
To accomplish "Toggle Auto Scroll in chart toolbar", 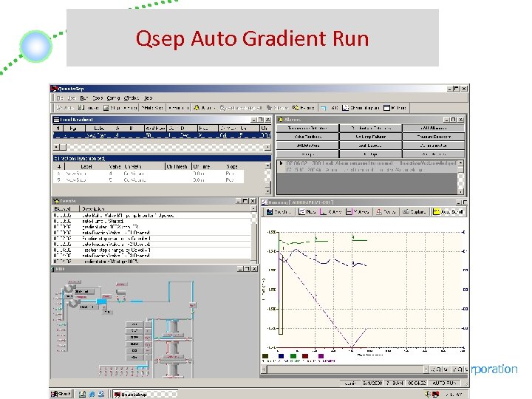I will 449,212.
